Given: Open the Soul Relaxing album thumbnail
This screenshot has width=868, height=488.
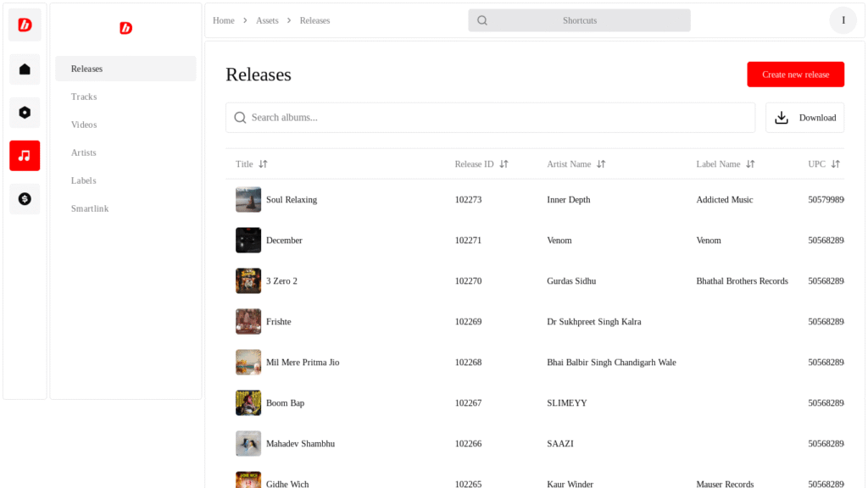Looking at the screenshot, I should [x=248, y=200].
